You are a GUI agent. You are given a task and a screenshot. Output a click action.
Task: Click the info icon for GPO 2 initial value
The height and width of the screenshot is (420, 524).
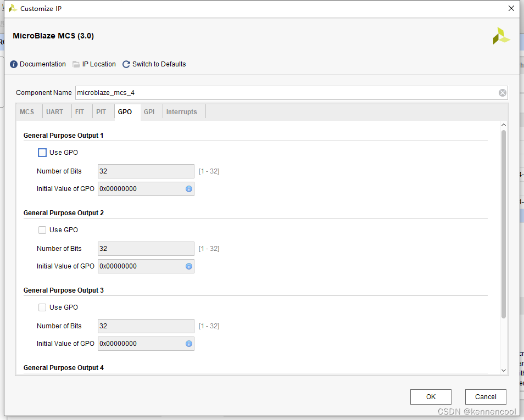click(189, 266)
